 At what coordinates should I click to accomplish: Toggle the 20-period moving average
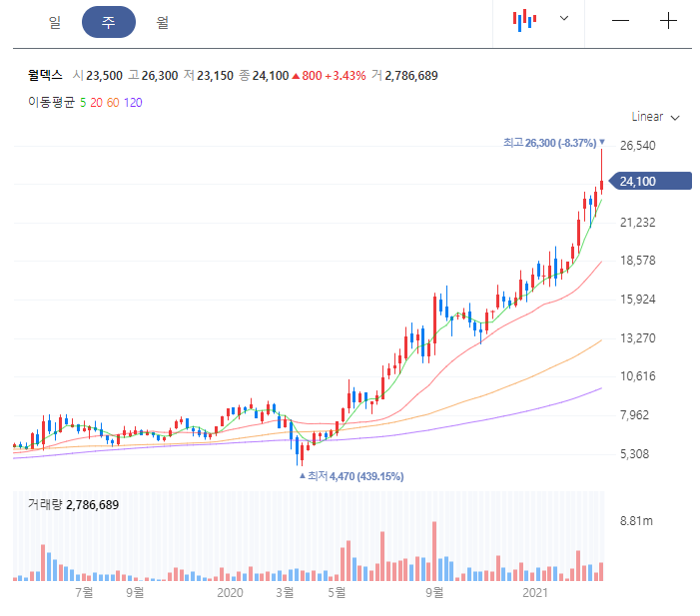point(97,103)
